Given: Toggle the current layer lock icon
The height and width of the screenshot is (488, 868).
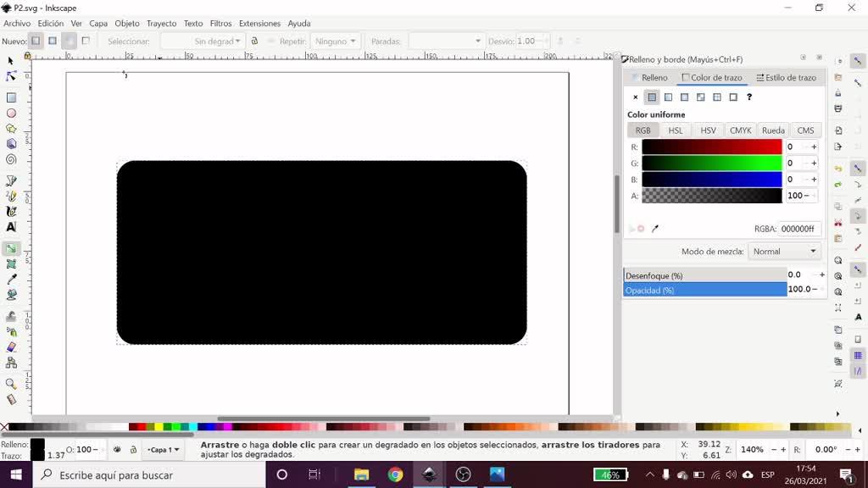Looking at the screenshot, I should (x=133, y=450).
